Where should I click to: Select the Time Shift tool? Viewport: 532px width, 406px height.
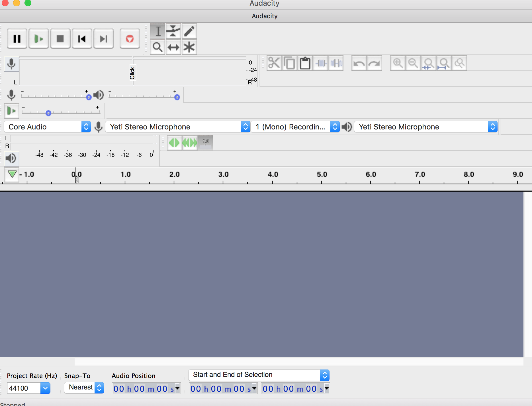coord(173,47)
